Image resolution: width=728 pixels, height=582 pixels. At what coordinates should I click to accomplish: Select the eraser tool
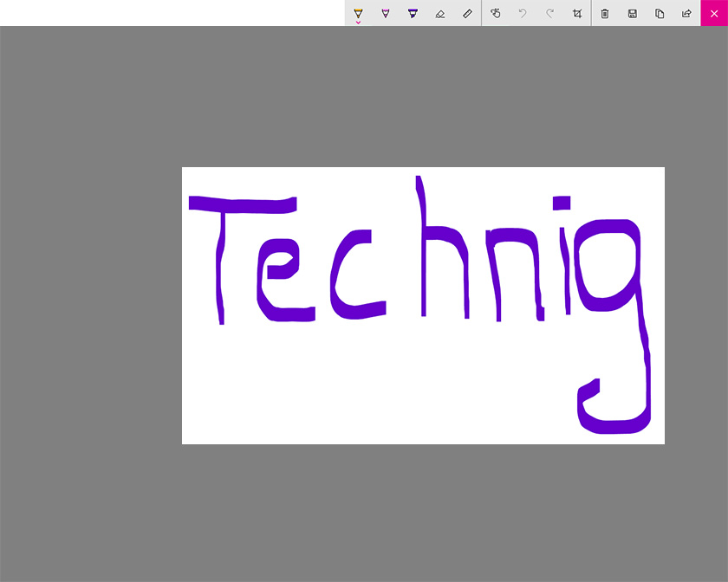[440, 13]
